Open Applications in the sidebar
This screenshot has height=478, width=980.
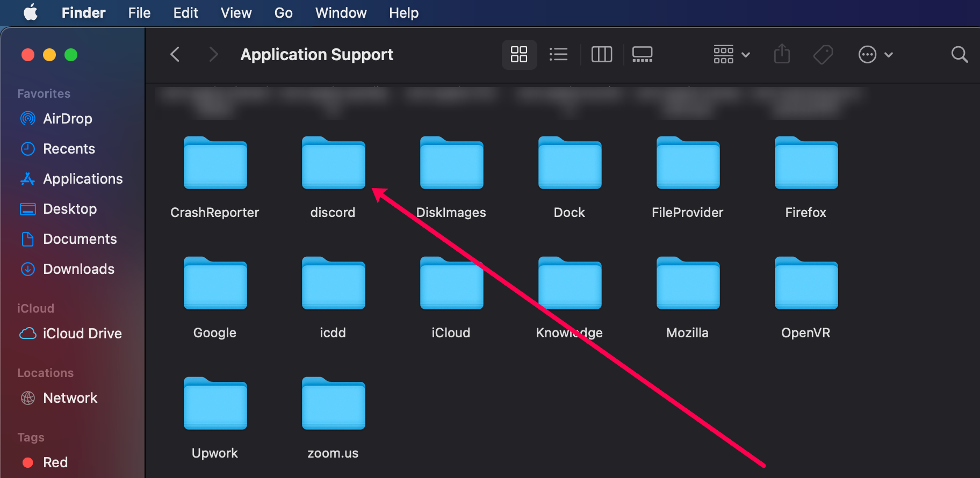pos(71,179)
